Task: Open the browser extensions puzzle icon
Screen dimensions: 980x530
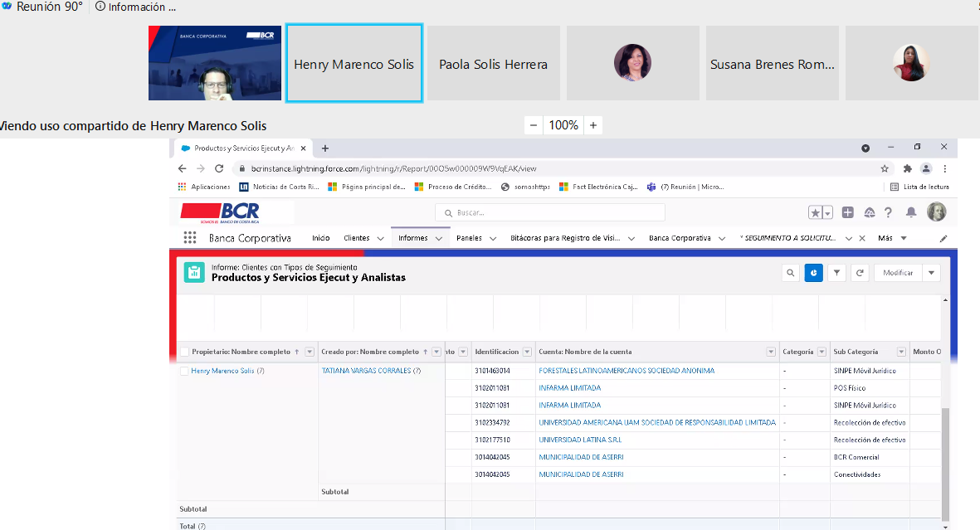Action: [908, 168]
